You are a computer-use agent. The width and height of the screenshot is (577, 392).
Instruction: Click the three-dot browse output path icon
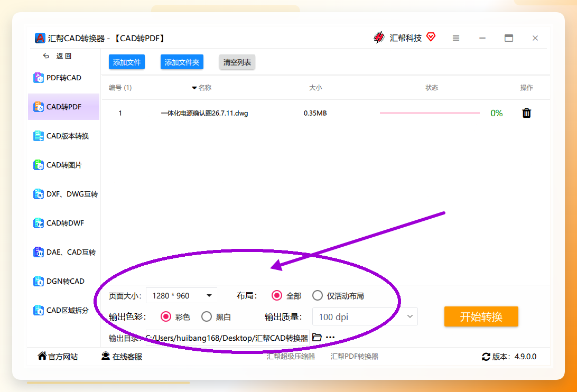coord(330,337)
